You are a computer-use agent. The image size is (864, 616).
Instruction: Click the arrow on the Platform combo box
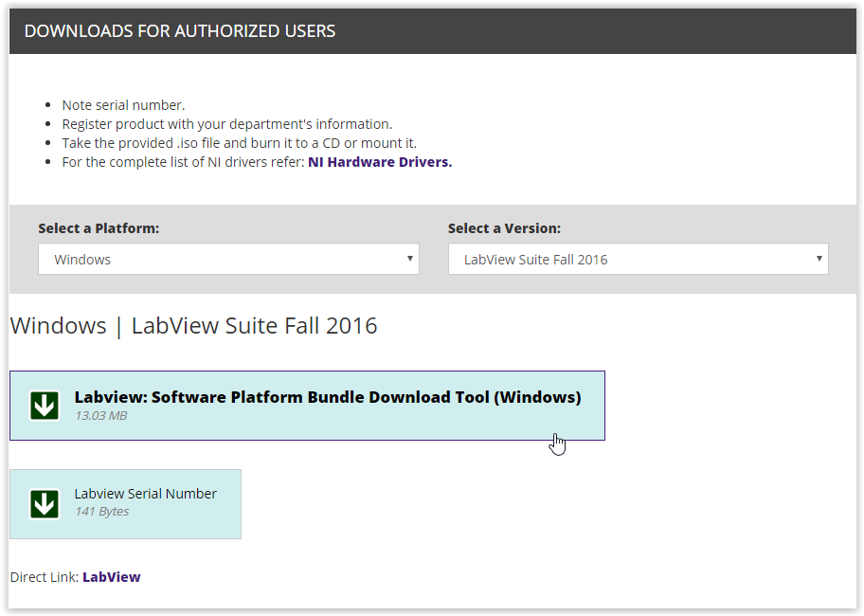tap(409, 259)
